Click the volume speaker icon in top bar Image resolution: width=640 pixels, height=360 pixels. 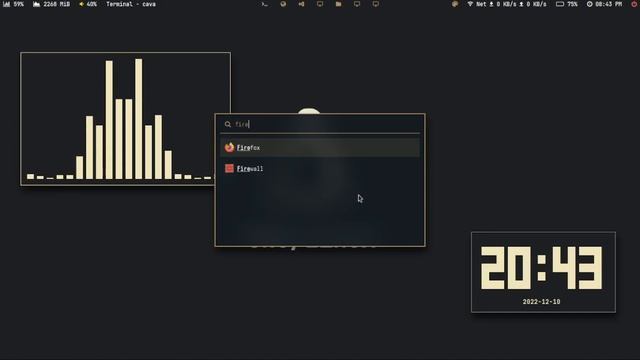(x=81, y=4)
